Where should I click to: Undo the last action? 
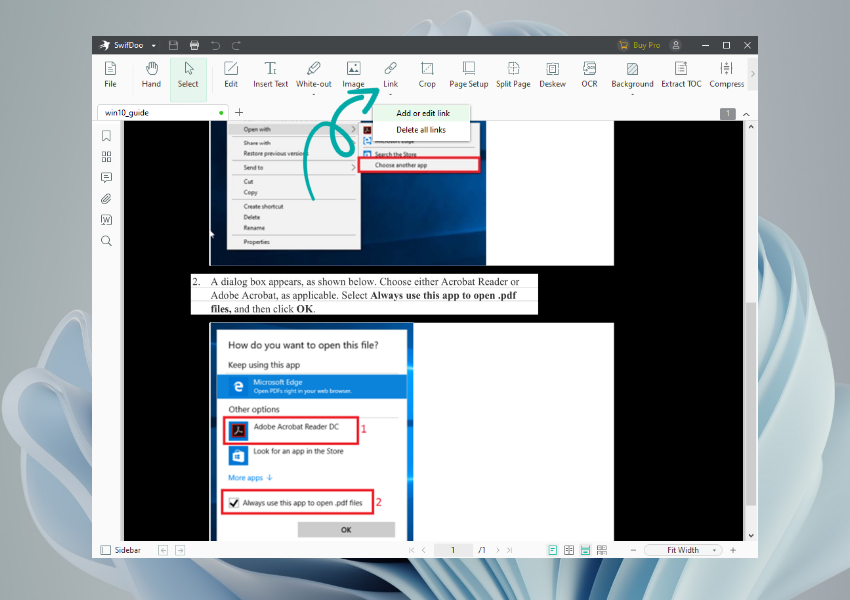[x=215, y=46]
